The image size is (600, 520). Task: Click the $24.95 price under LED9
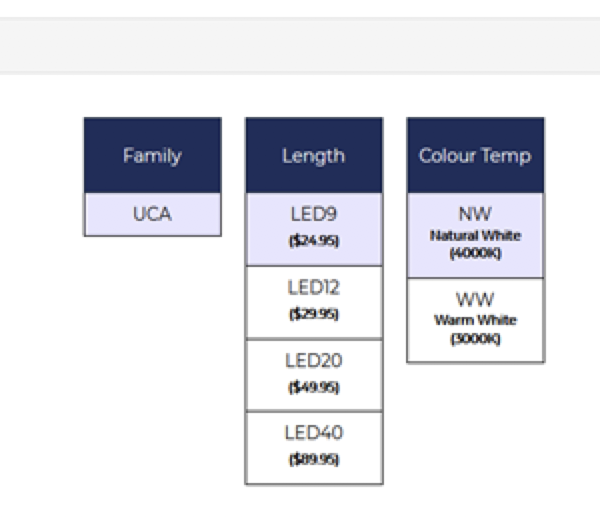[313, 243]
